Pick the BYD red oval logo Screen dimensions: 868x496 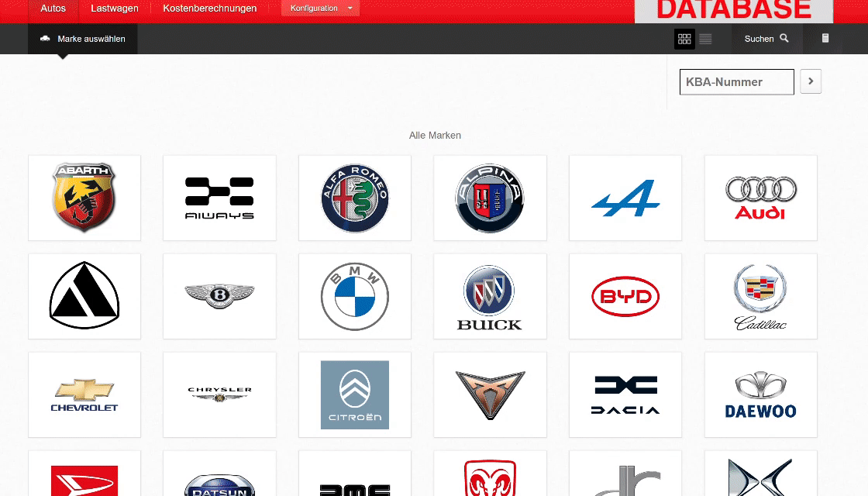(x=625, y=296)
